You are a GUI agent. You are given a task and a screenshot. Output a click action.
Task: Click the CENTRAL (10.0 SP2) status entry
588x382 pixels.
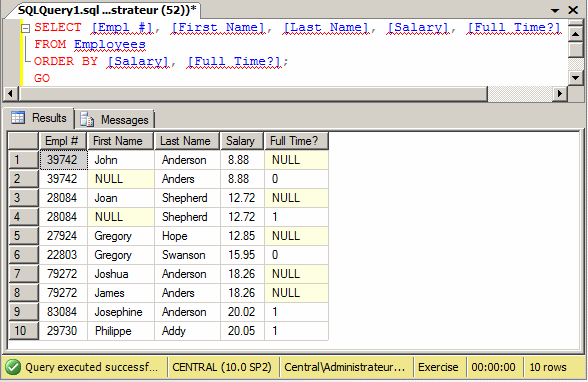coord(222,367)
